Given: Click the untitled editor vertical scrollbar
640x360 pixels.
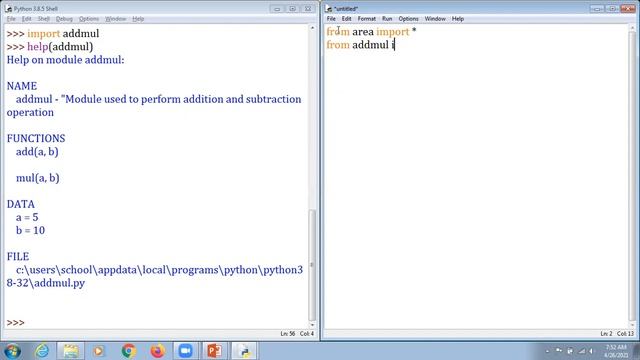Looking at the screenshot, I should pyautogui.click(x=632, y=176).
